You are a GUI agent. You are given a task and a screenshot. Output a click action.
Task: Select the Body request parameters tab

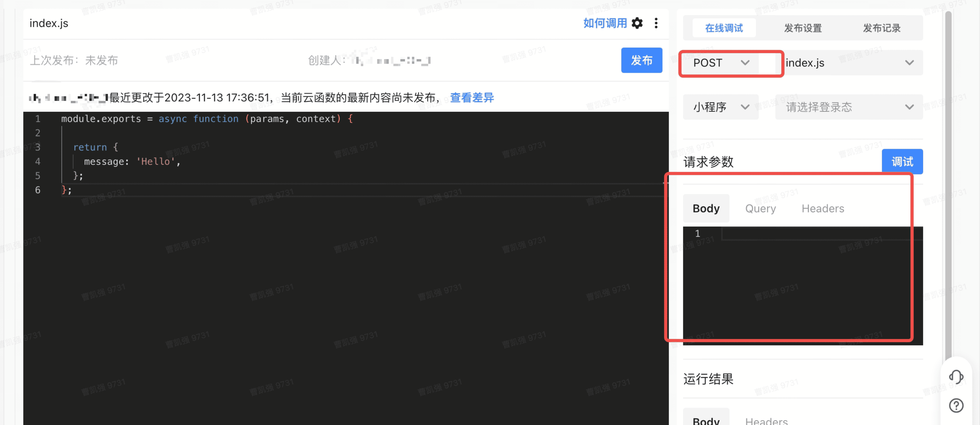(x=706, y=208)
